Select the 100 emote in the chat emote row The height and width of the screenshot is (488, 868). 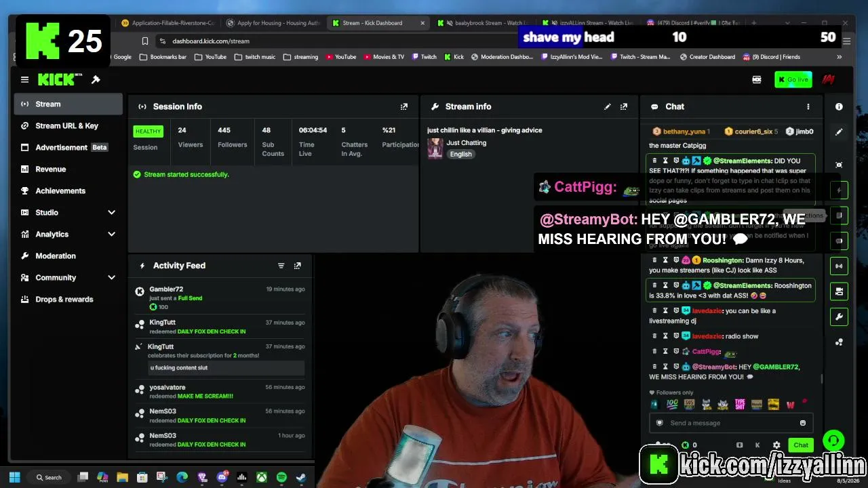point(672,405)
